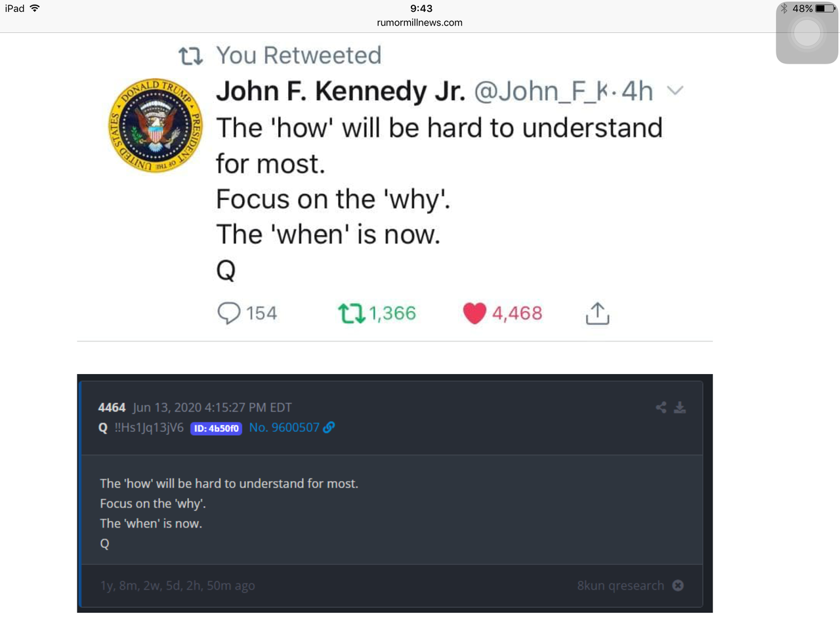The width and height of the screenshot is (840, 630).
Task: Tap the battery indicator in status bar
Action: [x=826, y=9]
